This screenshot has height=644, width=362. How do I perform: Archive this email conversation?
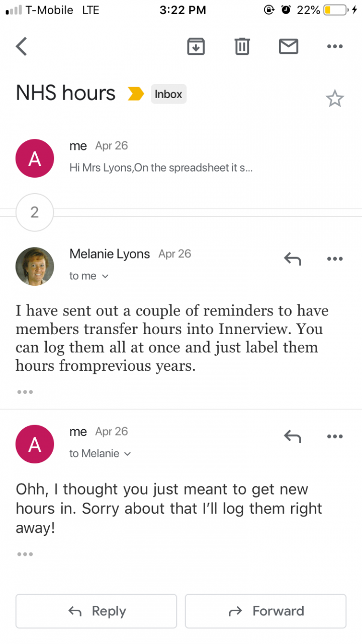[x=196, y=46]
